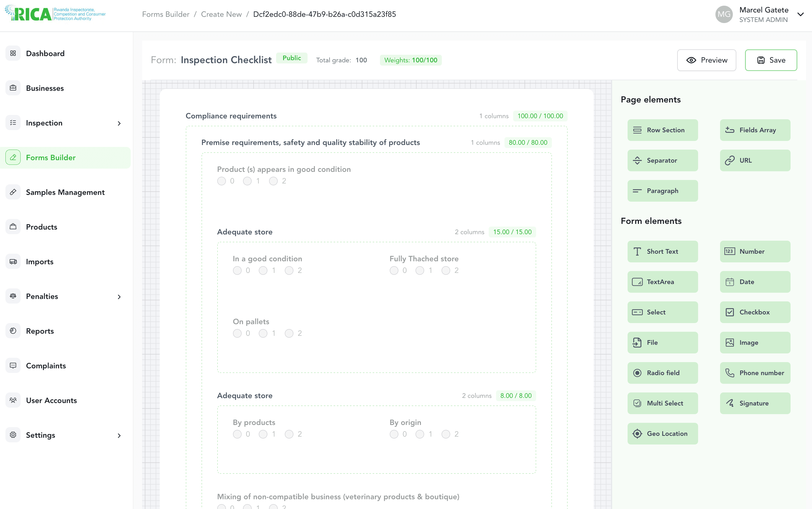812x509 pixels.
Task: Preview the Inspection Checklist form
Action: tap(706, 60)
